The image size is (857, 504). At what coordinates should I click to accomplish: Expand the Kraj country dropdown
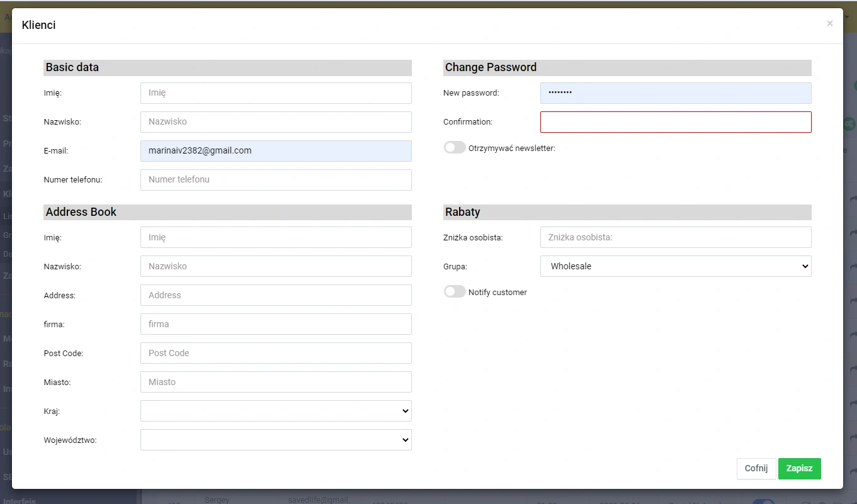(276, 411)
